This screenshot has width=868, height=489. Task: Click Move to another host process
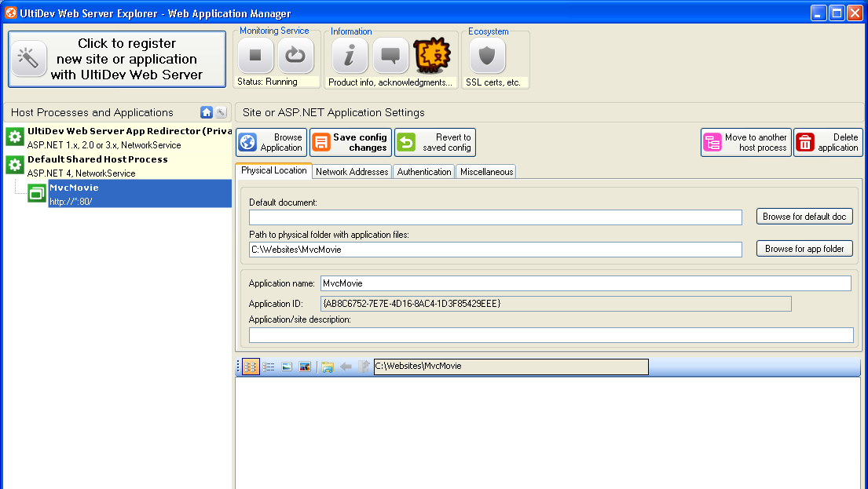click(x=745, y=142)
